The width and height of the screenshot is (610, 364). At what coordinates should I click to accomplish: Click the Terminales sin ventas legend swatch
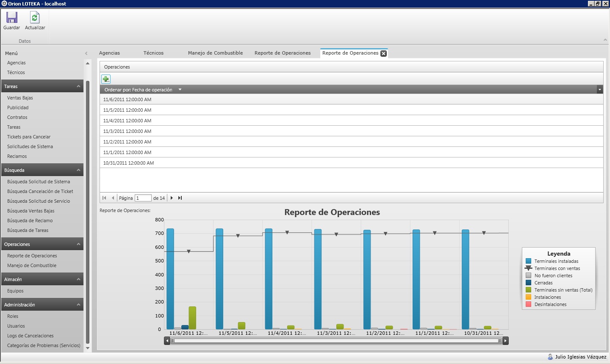[528, 290]
